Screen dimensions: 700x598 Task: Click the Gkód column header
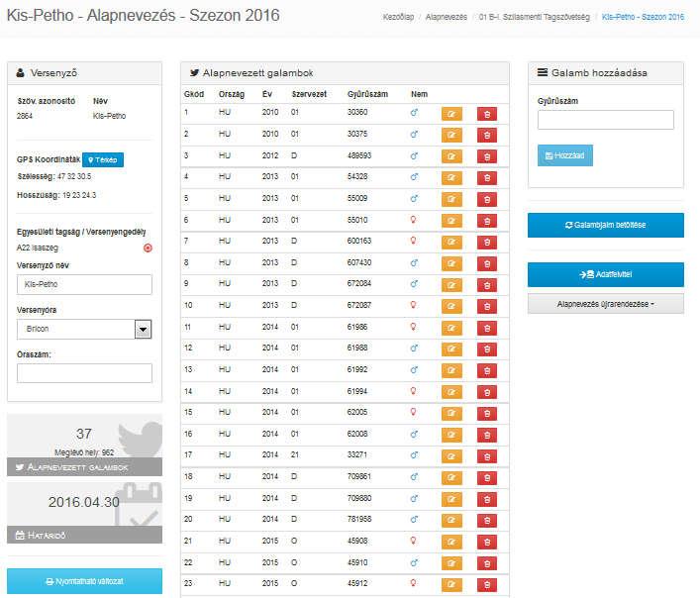click(194, 94)
